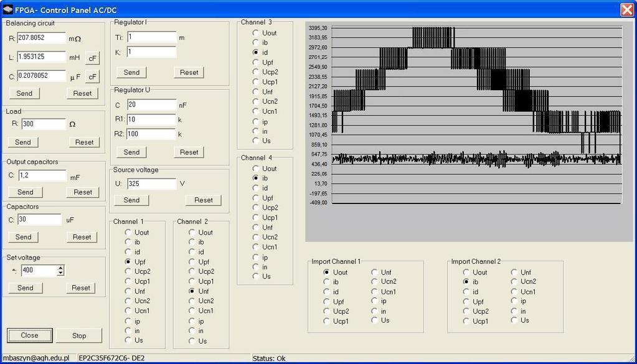Select Us in Channel 4
The image size is (637, 364).
tap(262, 276)
